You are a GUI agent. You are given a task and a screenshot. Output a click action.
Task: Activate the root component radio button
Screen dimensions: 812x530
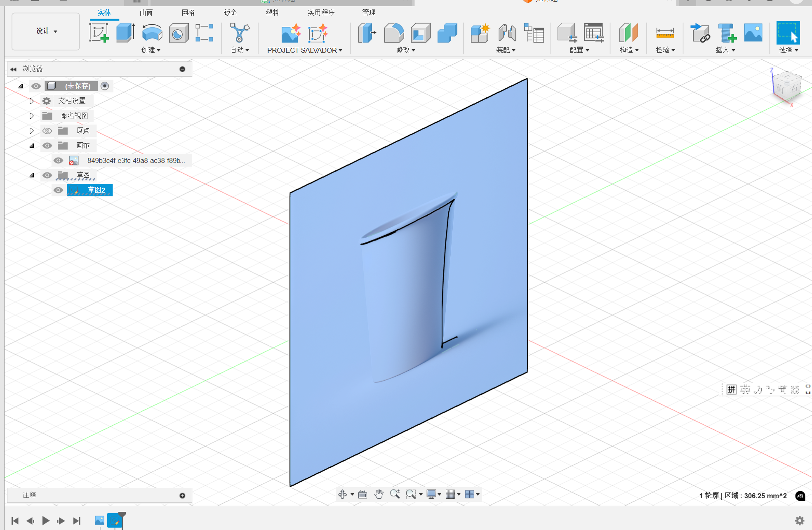tap(105, 86)
